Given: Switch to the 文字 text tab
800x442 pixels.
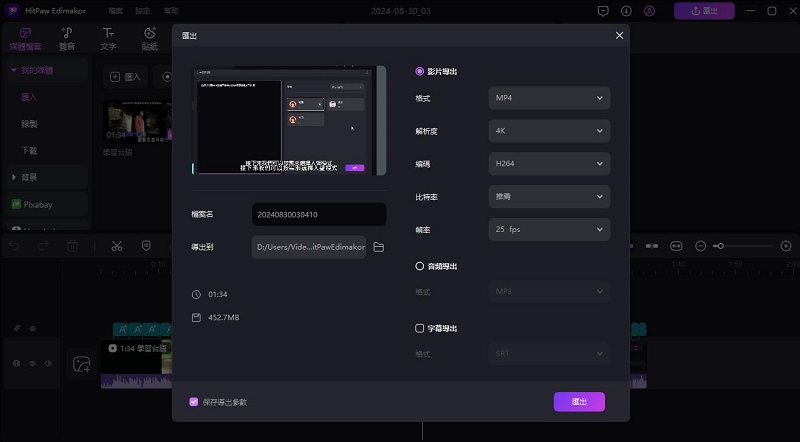Looking at the screenshot, I should 108,39.
